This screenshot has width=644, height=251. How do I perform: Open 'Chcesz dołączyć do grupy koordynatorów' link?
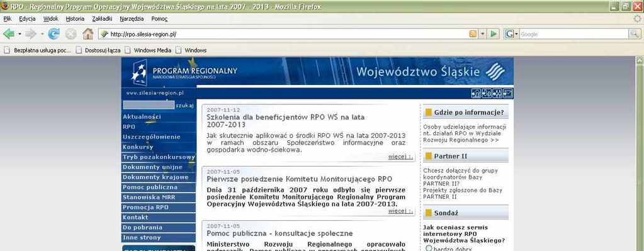click(x=460, y=177)
